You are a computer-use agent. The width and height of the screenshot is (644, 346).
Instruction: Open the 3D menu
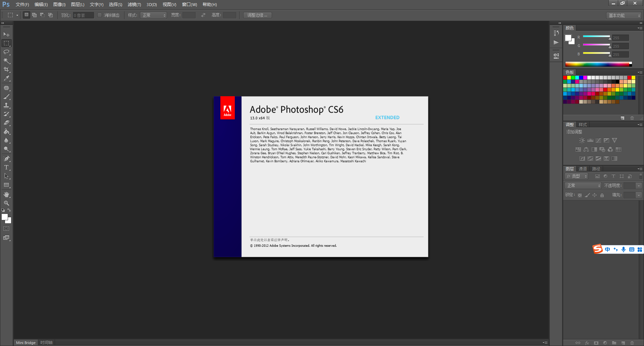(152, 5)
